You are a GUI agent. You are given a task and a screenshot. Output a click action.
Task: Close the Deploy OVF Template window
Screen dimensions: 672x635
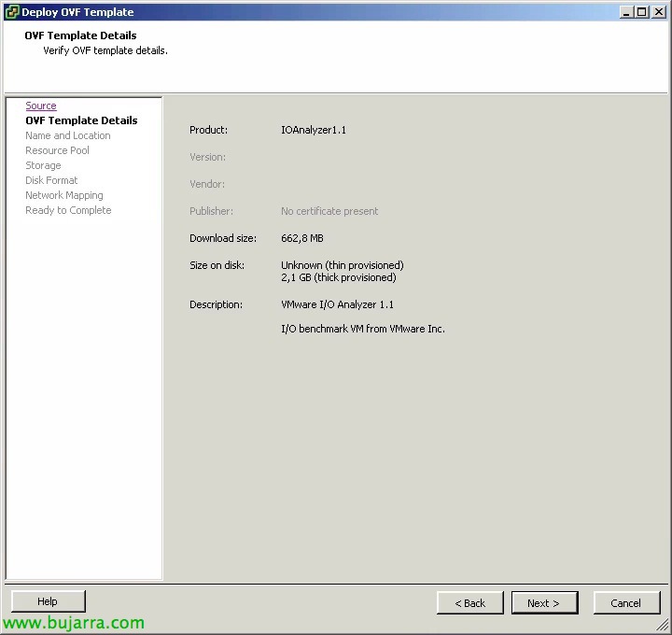[659, 11]
